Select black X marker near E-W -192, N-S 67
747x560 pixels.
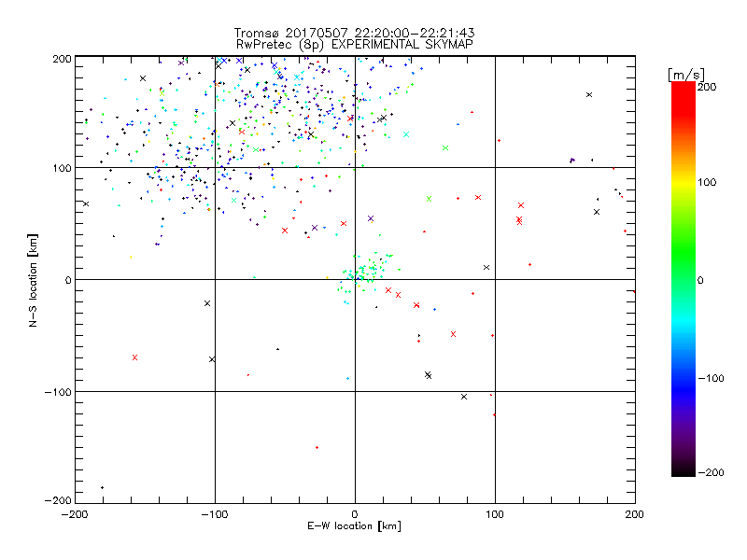coord(86,203)
